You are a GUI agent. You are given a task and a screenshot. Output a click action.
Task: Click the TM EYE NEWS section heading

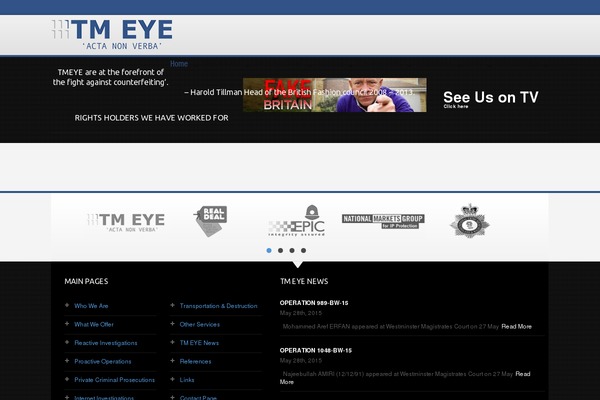click(304, 281)
